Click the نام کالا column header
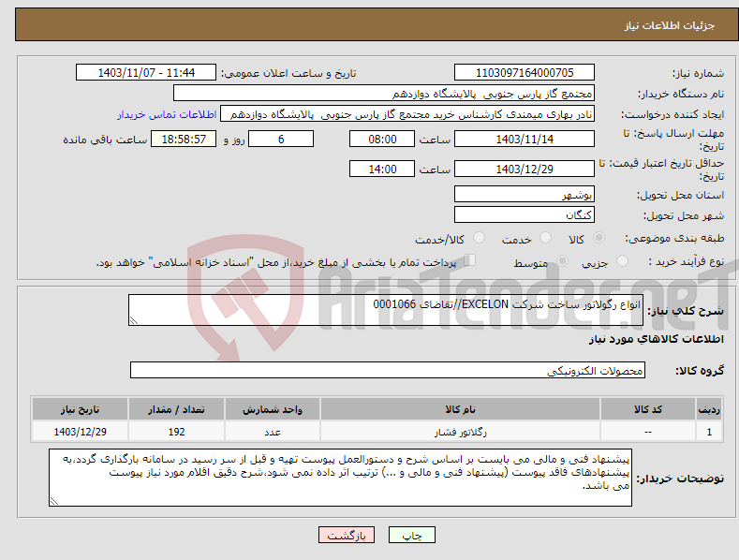 pyautogui.click(x=460, y=409)
